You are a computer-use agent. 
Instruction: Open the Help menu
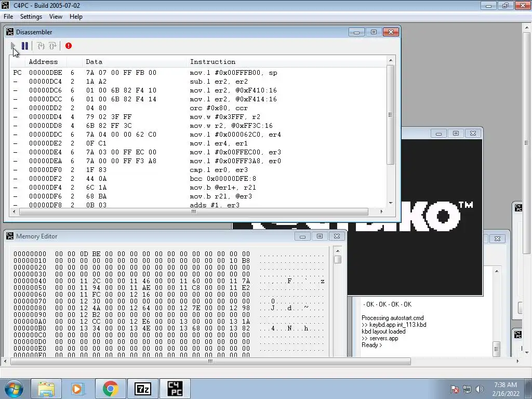(x=76, y=17)
